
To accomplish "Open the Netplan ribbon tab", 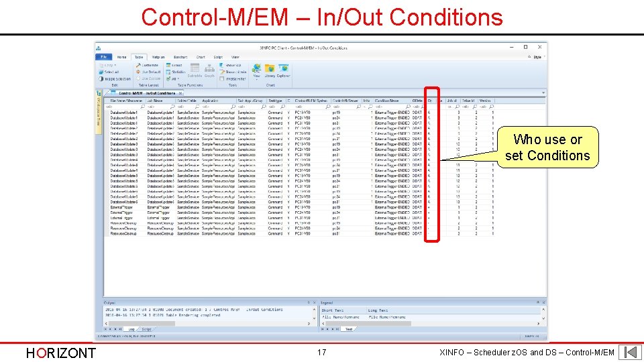I will coord(158,58).
